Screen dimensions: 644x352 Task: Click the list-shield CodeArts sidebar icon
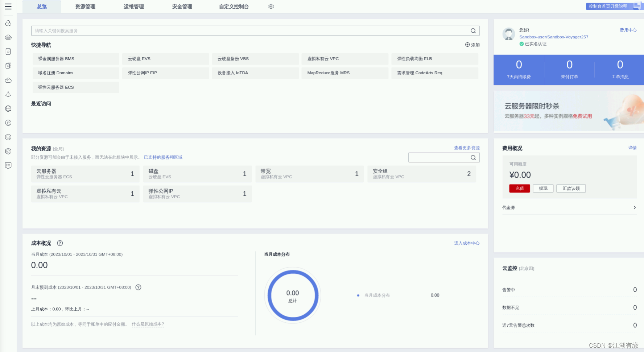click(x=8, y=165)
